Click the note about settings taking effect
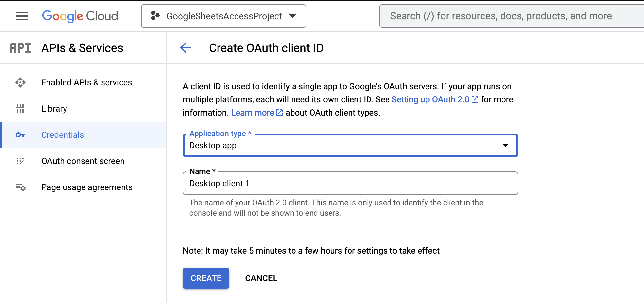644x303 pixels. (x=311, y=251)
